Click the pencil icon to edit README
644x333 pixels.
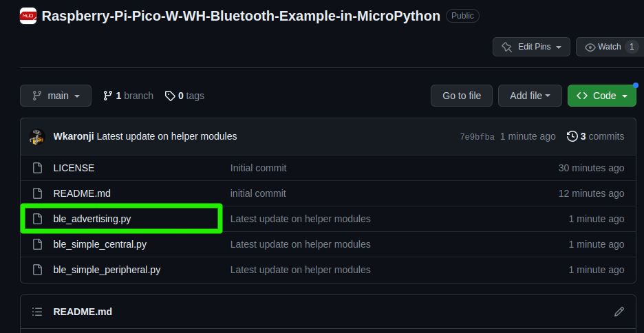tap(619, 312)
